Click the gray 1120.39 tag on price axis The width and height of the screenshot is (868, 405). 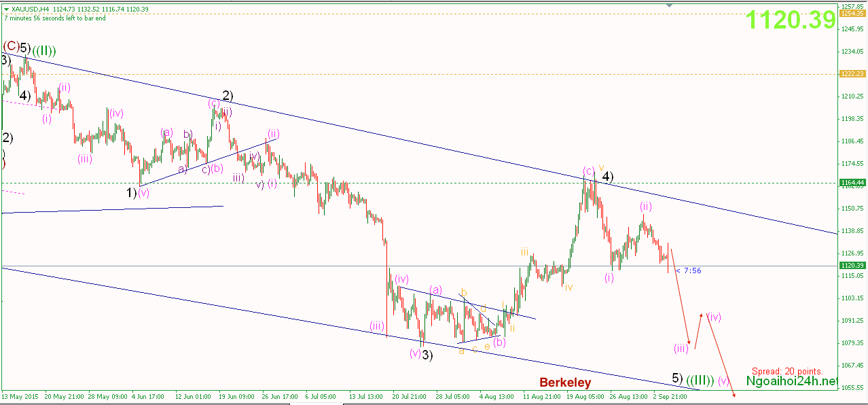(x=852, y=266)
